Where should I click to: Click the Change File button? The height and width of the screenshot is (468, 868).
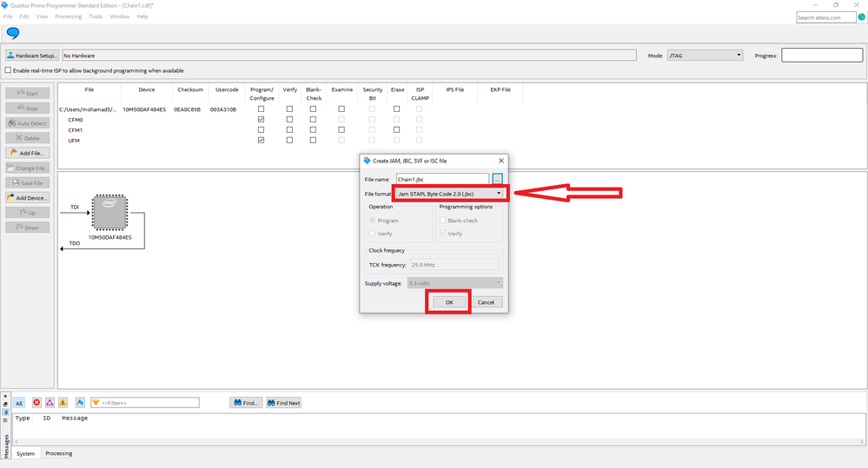[x=28, y=168]
